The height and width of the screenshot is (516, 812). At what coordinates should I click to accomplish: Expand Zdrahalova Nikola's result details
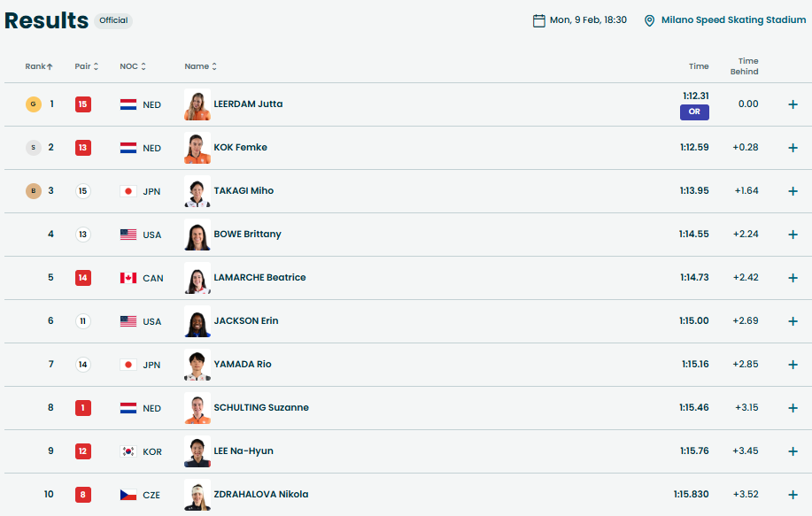click(793, 495)
